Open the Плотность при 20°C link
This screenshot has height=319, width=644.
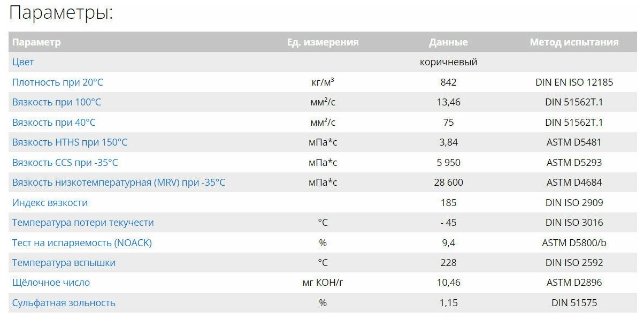pos(57,82)
